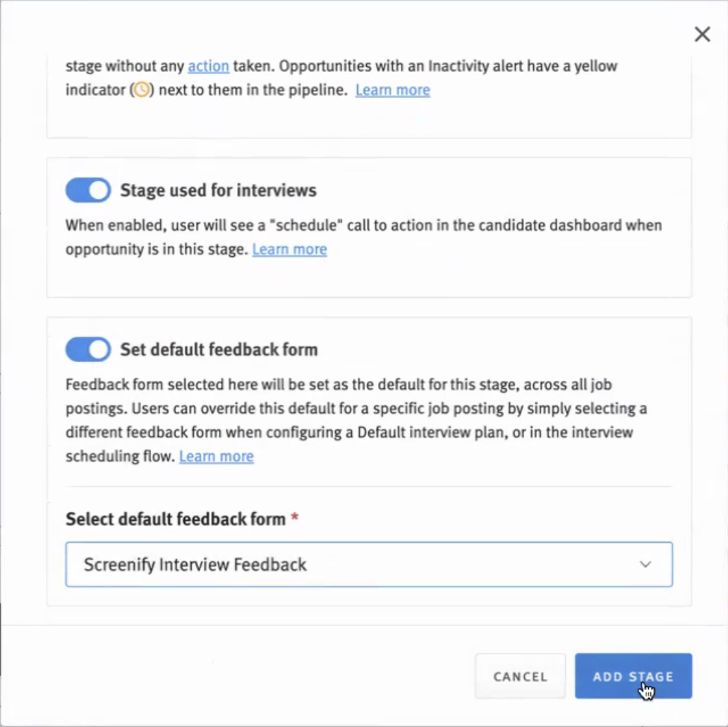
Task: Open the "action" hyperlink
Action: point(208,66)
